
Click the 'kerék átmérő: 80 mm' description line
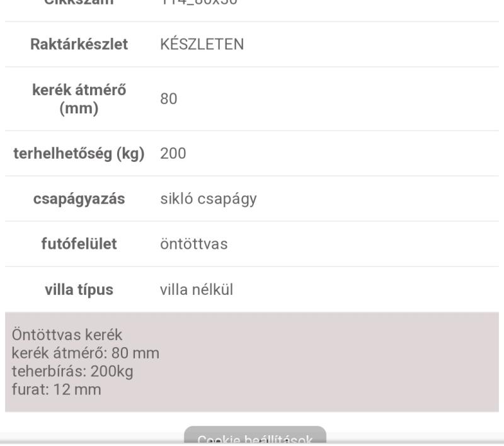pyautogui.click(x=86, y=353)
